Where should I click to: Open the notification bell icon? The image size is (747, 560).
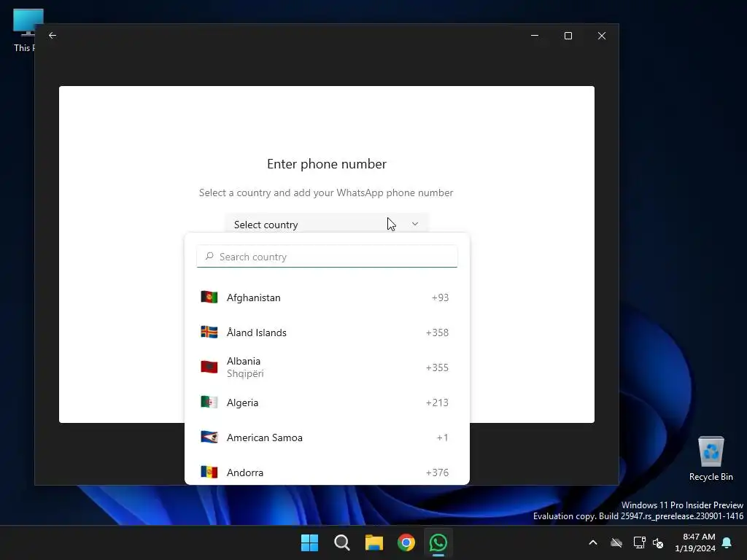point(727,542)
